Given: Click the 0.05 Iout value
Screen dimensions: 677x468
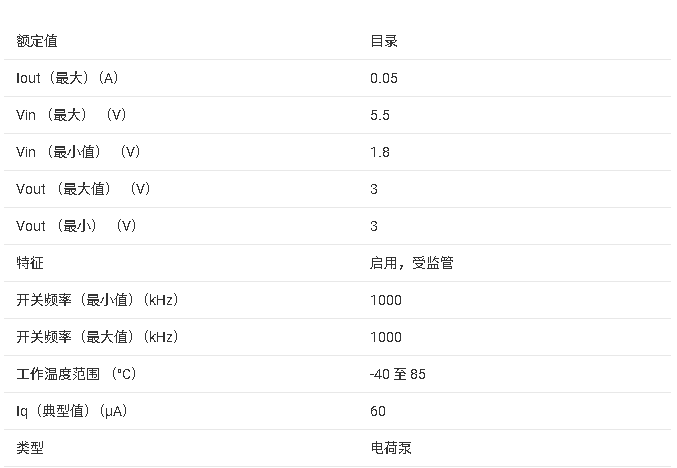Looking at the screenshot, I should (384, 78).
